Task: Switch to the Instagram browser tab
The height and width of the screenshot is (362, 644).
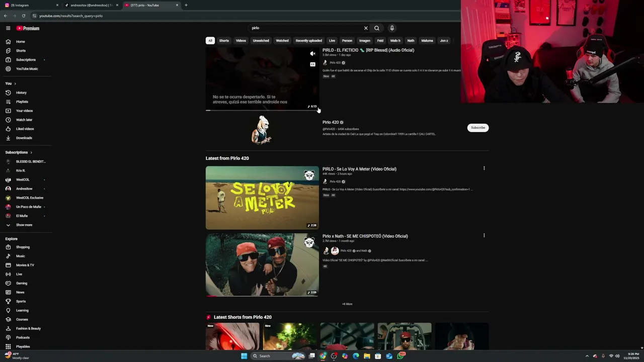Action: pyautogui.click(x=30, y=5)
